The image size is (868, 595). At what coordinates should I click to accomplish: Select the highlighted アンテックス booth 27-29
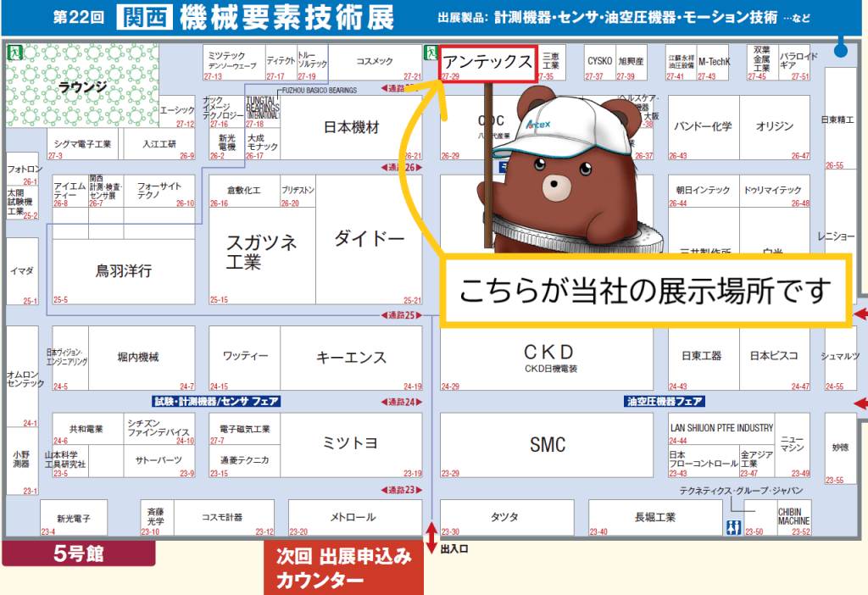[488, 64]
